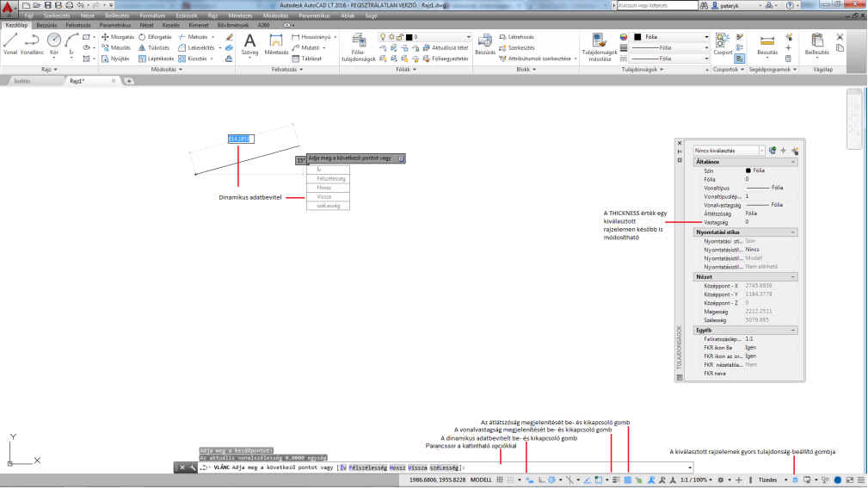Switch to the Indítás document tab
The image size is (868, 489).
pyautogui.click(x=22, y=82)
